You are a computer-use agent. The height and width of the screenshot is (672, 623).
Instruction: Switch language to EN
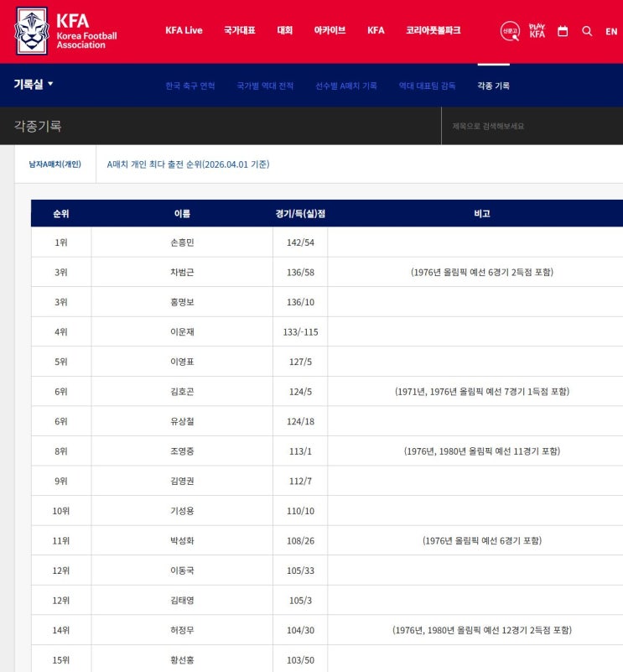[x=611, y=31]
